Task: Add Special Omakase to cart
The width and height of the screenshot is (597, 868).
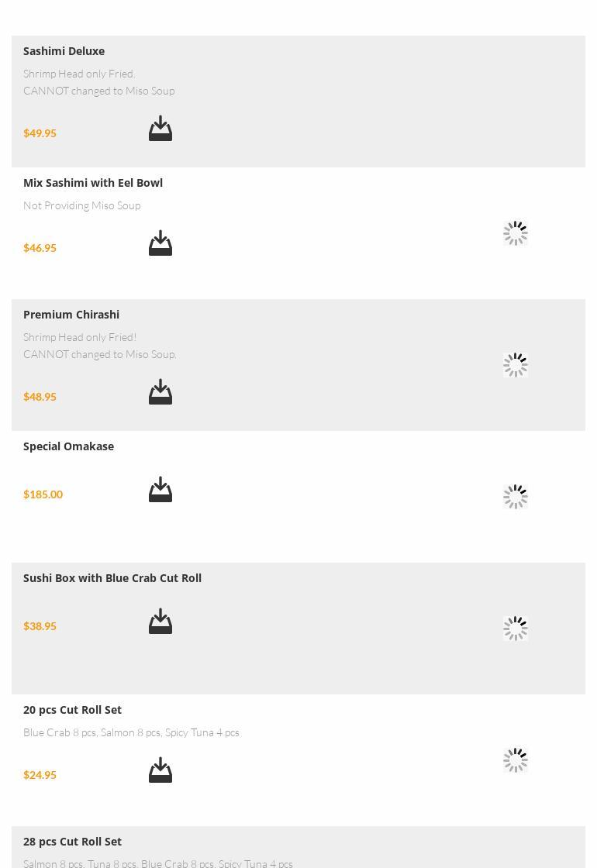Action: 160,490
